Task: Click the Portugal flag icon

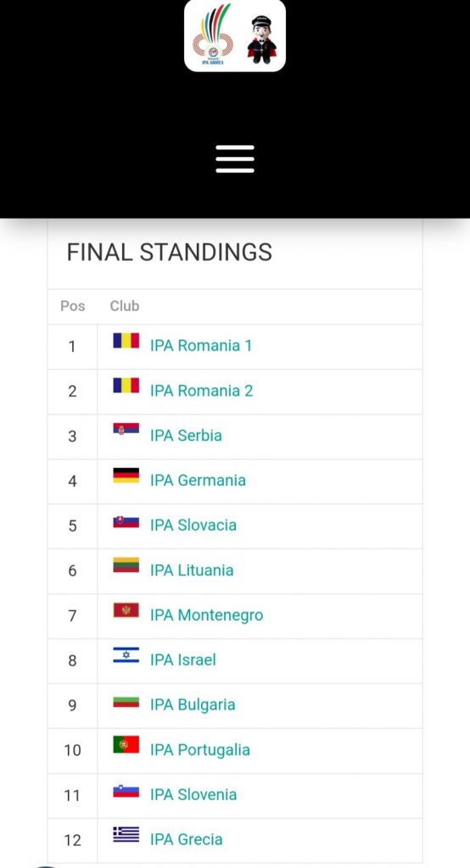Action: pos(126,744)
